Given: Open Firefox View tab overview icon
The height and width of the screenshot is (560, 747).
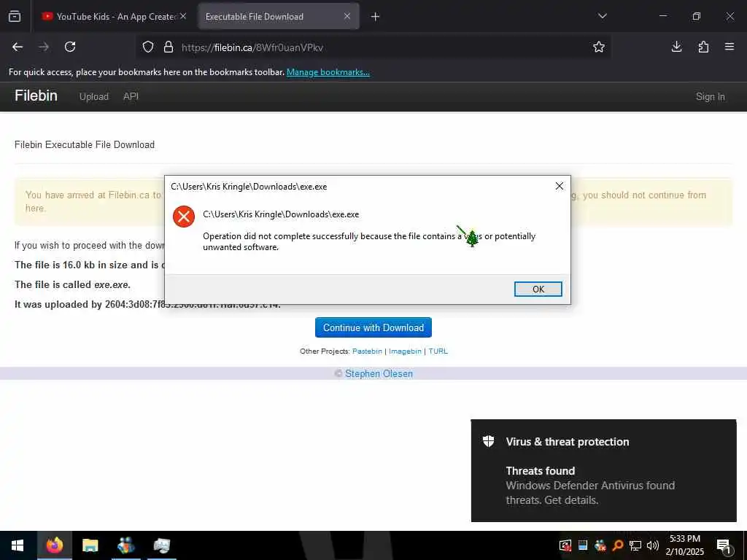Looking at the screenshot, I should pyautogui.click(x=15, y=16).
